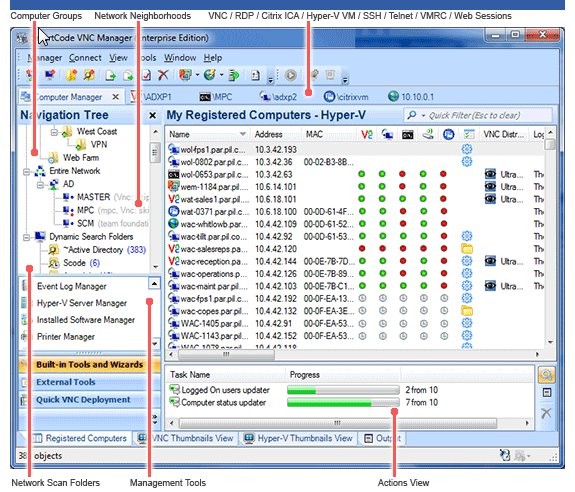Close the Navigation Tree panel
Viewport: 575px width, 492px height.
point(153,115)
